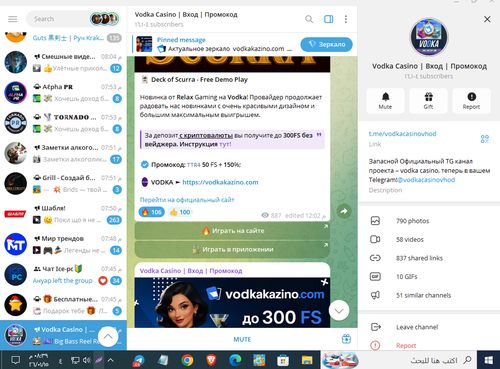500x369 pixels.
Task: Open the stories avatars beside Search
Action: 104,19
